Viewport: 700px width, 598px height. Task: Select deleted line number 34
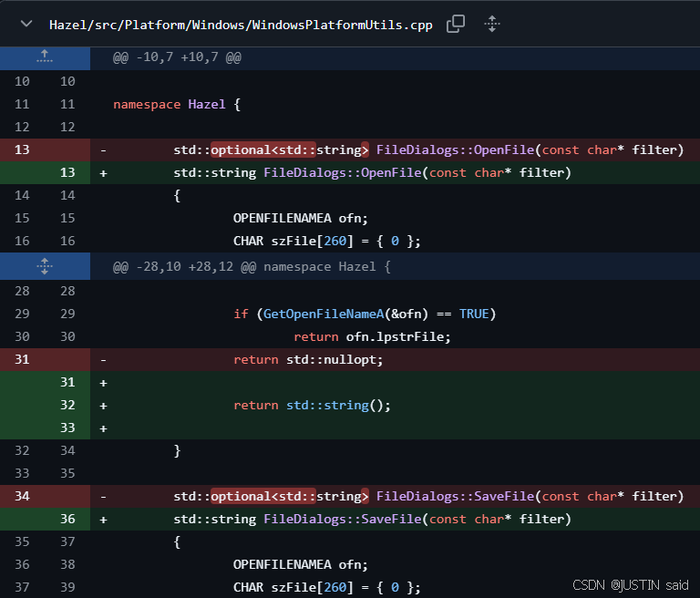point(22,496)
